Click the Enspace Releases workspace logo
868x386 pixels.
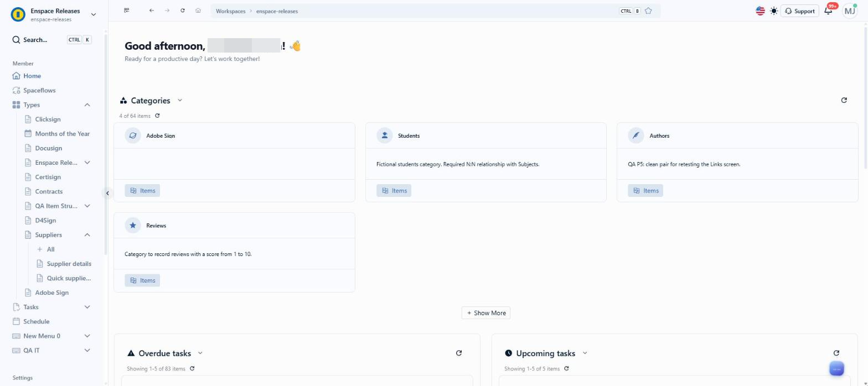coord(18,14)
